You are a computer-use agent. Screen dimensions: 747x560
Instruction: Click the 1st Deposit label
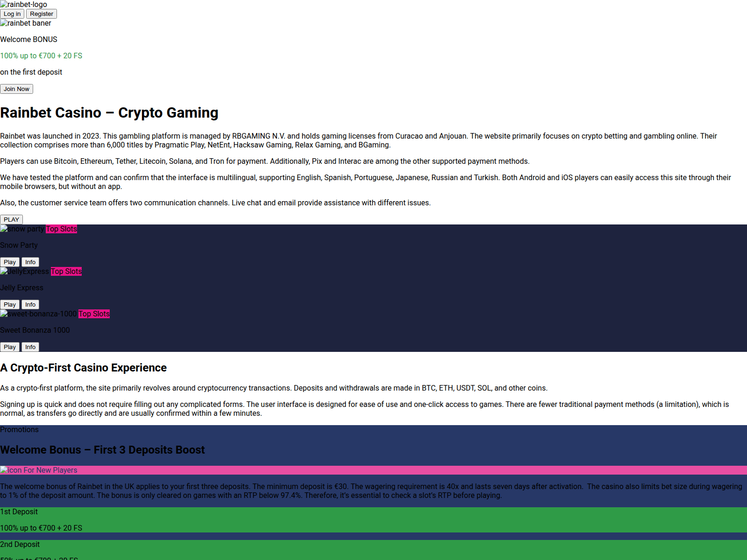pyautogui.click(x=19, y=512)
